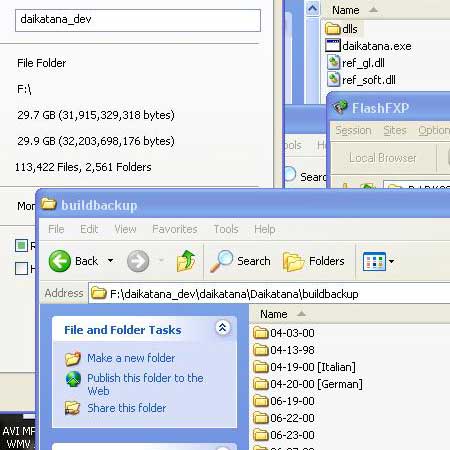Select the 06-19-00 folder icon
The image size is (450, 450).
pos(261,401)
